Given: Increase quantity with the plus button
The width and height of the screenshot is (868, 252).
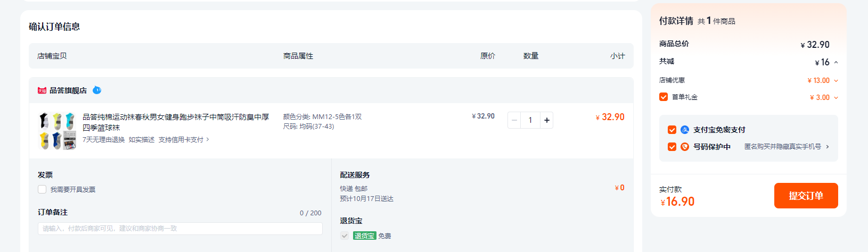Looking at the screenshot, I should 546,120.
